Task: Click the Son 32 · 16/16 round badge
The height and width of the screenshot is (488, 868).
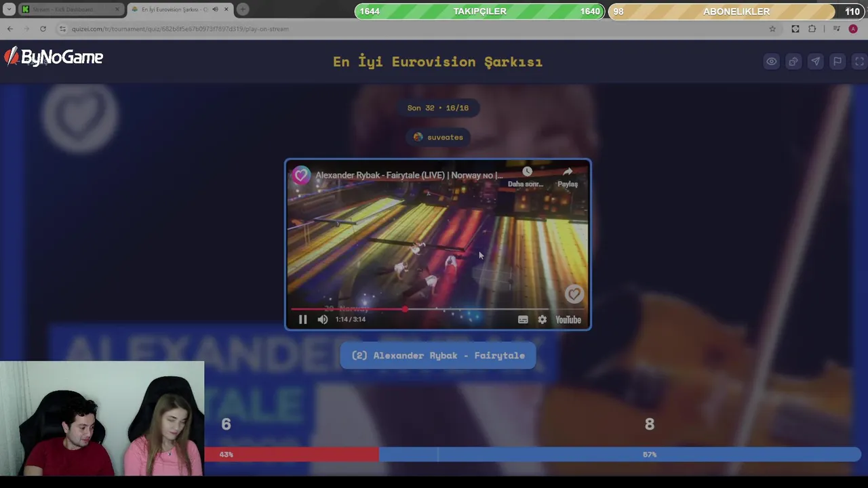Action: click(x=438, y=108)
